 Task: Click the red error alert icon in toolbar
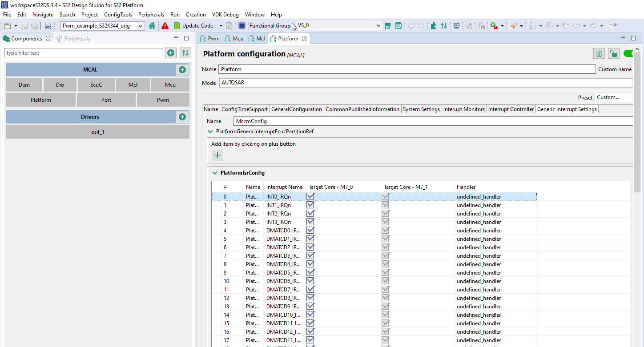[164, 25]
